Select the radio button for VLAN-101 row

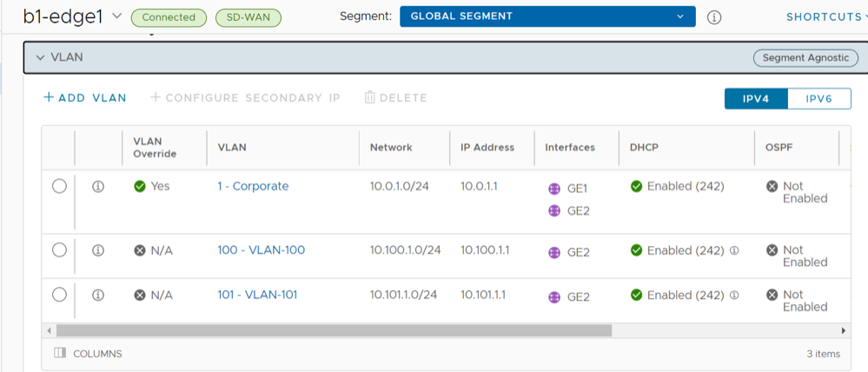(x=59, y=295)
